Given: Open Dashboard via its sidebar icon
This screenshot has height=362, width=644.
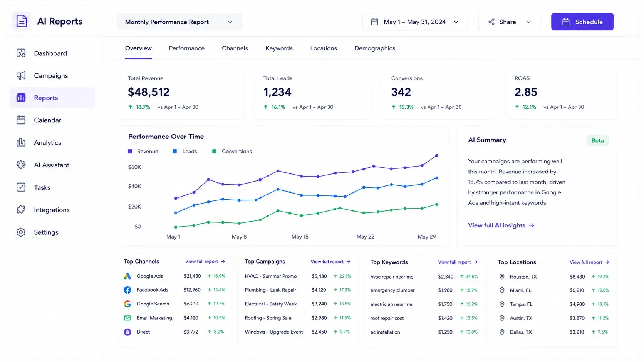Looking at the screenshot, I should 21,53.
